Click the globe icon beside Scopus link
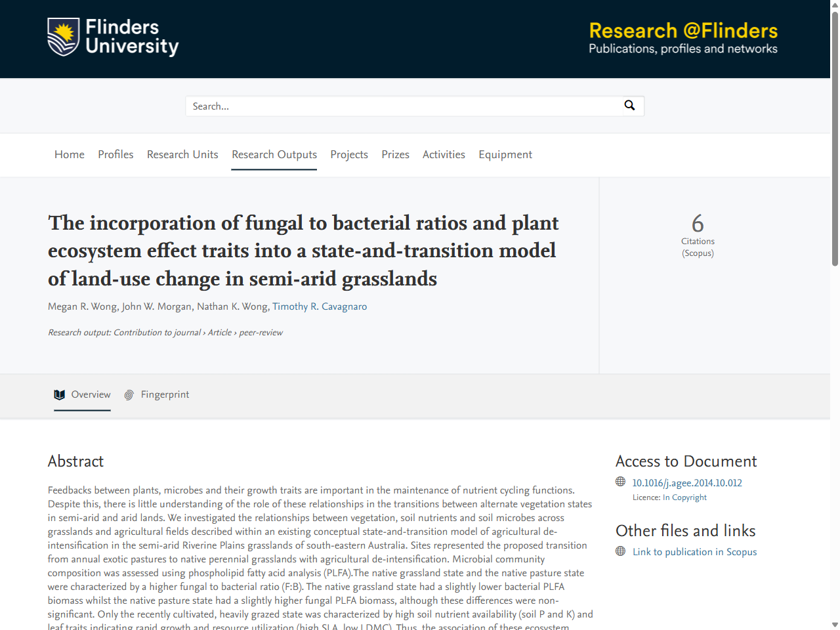Screen dimensions: 840x630 pyautogui.click(x=620, y=551)
